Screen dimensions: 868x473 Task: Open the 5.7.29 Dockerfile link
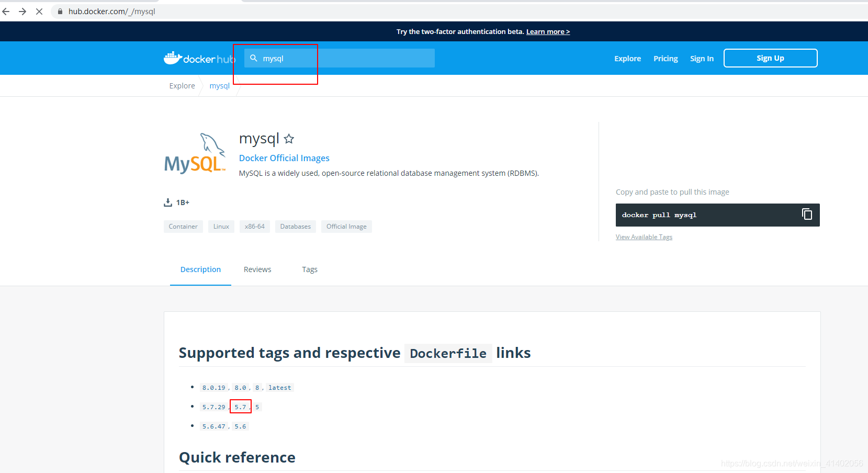[x=214, y=407]
